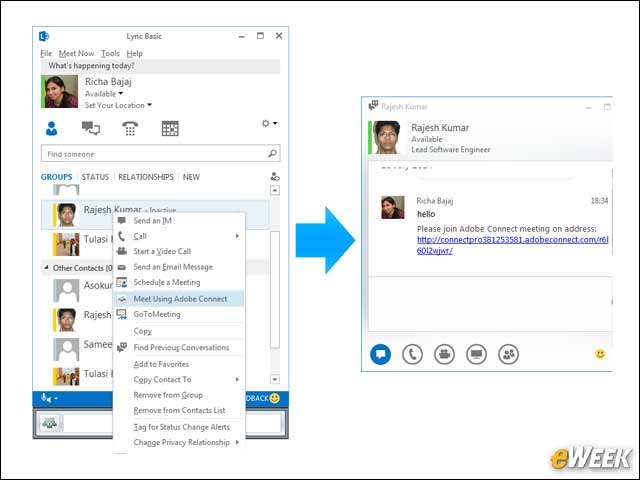
Task: Click the contact list scrollbar thumb
Action: 275,289
